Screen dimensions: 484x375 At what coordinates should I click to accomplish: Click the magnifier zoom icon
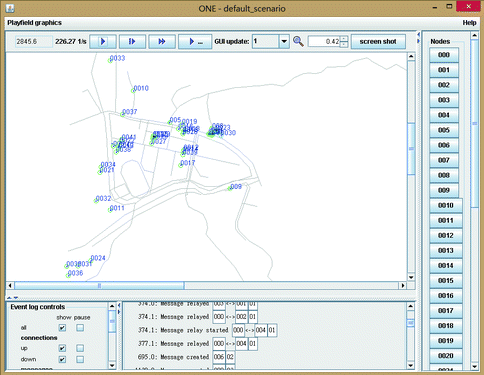click(x=298, y=41)
